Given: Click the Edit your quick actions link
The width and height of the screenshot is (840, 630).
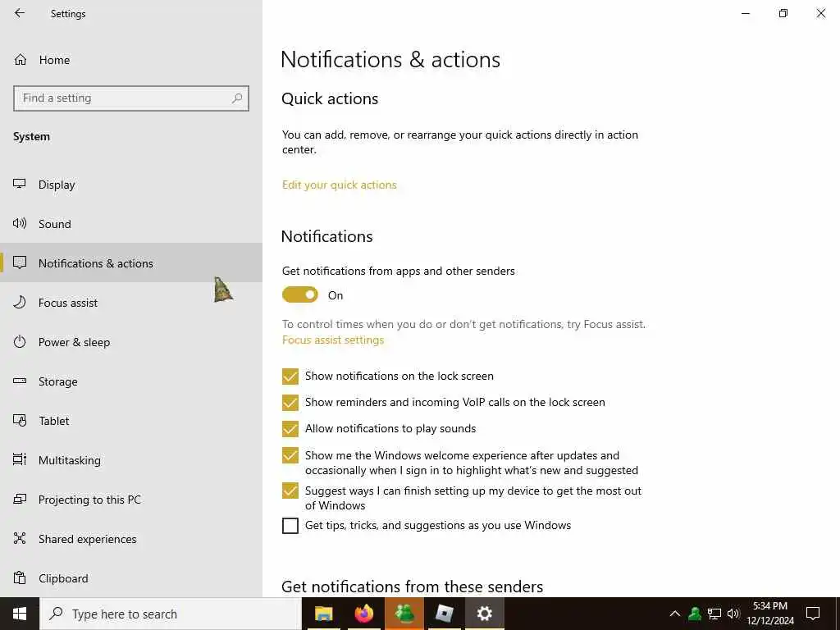Looking at the screenshot, I should tap(339, 185).
